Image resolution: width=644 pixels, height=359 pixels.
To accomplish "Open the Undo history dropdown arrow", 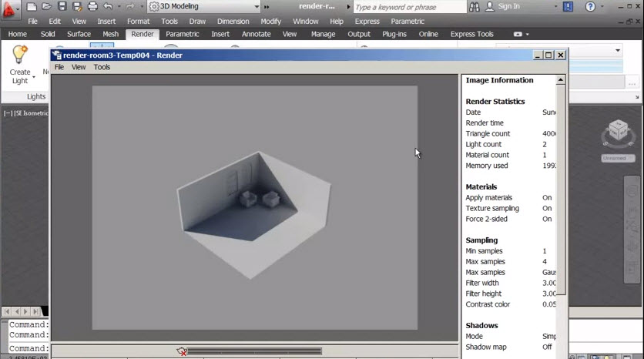I will (119, 7).
